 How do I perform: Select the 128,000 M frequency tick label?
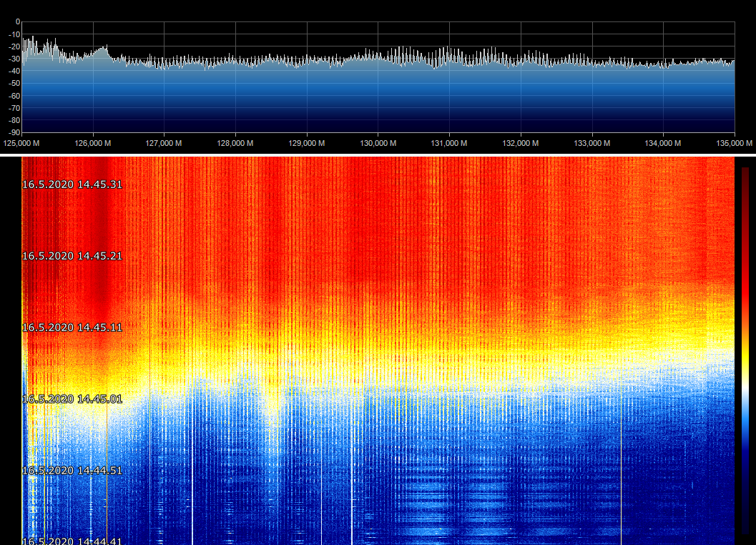235,143
